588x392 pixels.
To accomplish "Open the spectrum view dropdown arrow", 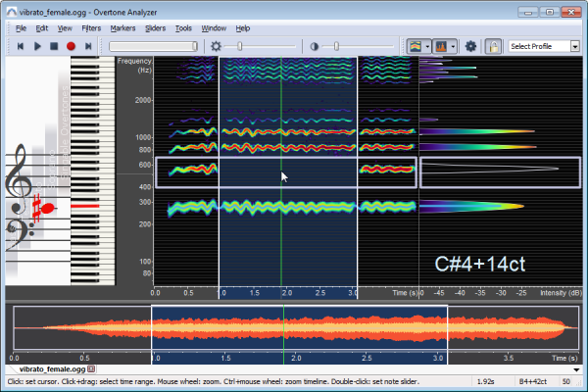I will pos(453,46).
